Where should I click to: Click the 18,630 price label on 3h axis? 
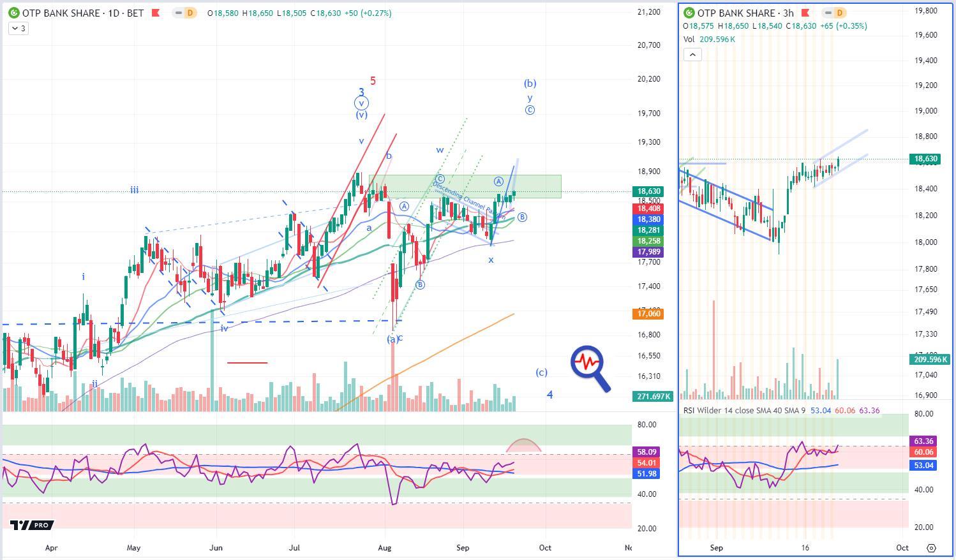point(926,159)
